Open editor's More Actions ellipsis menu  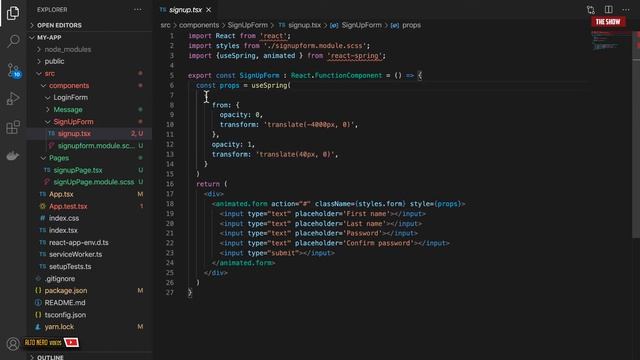tap(626, 9)
